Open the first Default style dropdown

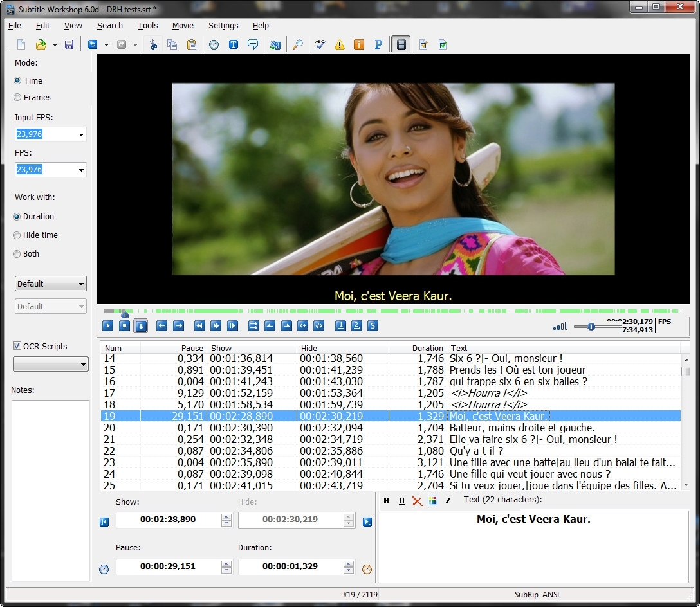50,284
